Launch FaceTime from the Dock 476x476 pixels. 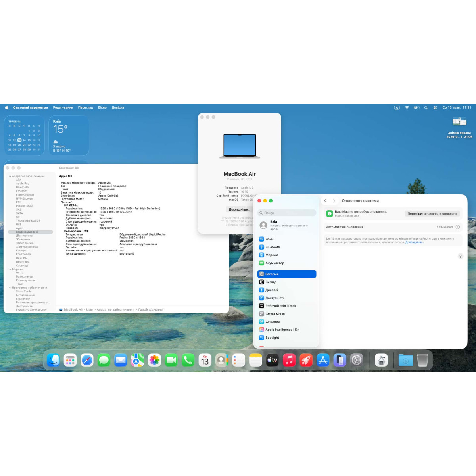pyautogui.click(x=171, y=360)
